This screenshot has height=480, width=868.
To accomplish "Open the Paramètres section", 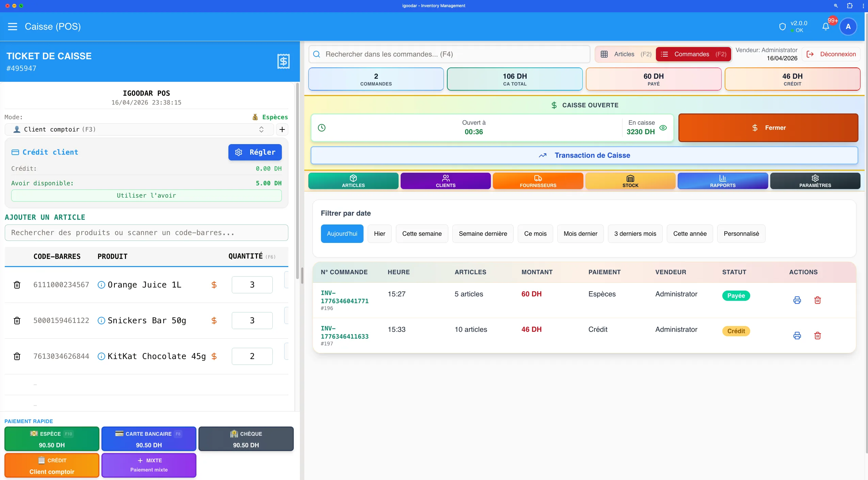I will [815, 181].
